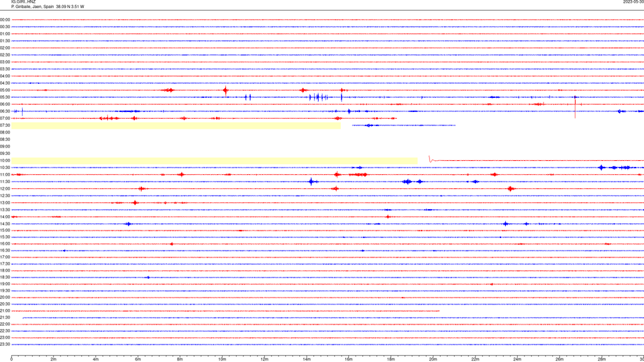This screenshot has height=362, width=644.
Task: Select the 18:30 row time label
Action: pos(5,278)
